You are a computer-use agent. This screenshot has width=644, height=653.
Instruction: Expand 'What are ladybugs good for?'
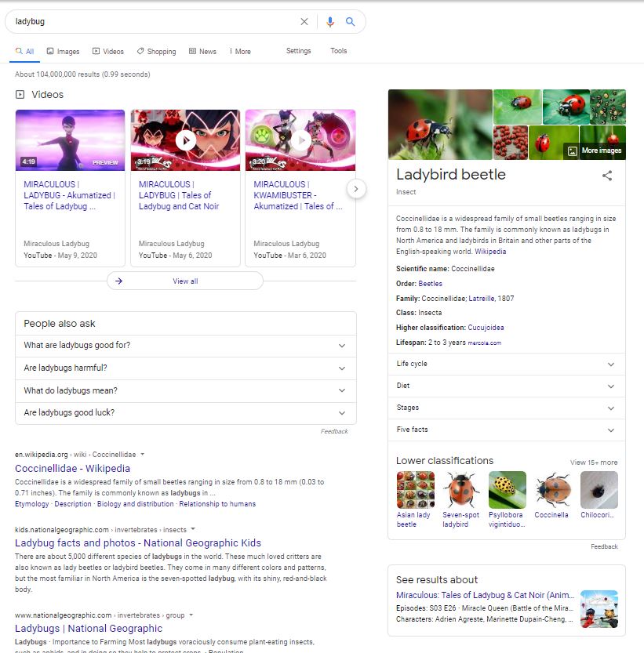pyautogui.click(x=185, y=345)
